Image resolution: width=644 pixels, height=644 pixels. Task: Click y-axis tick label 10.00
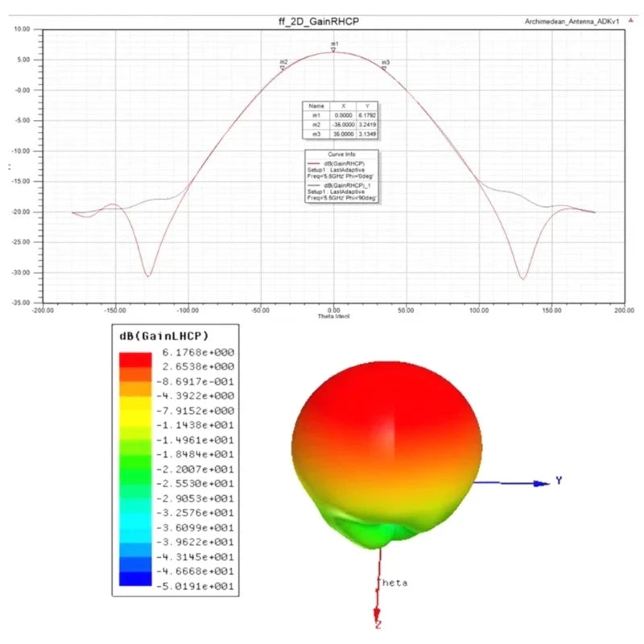click(23, 29)
